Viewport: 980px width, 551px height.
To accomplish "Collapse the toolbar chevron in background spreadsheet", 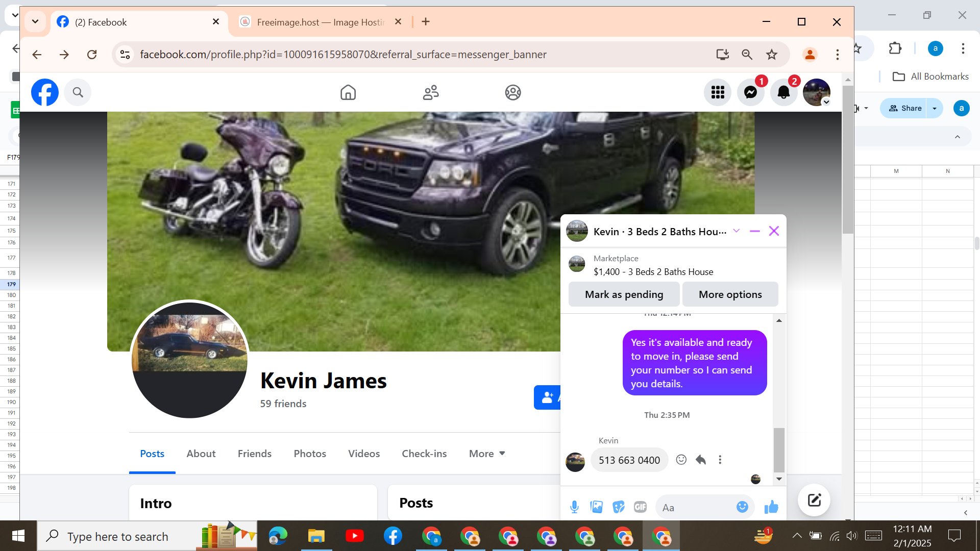I will (x=958, y=137).
